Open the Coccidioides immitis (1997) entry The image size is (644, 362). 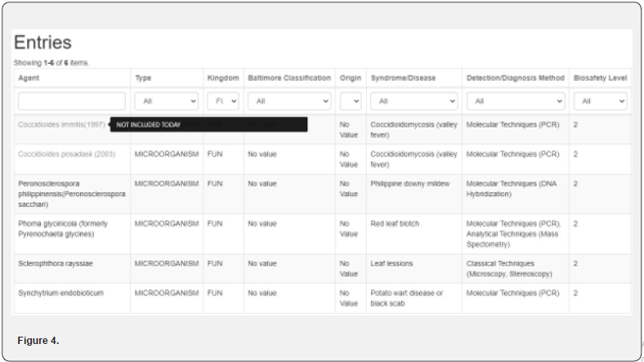[61, 125]
